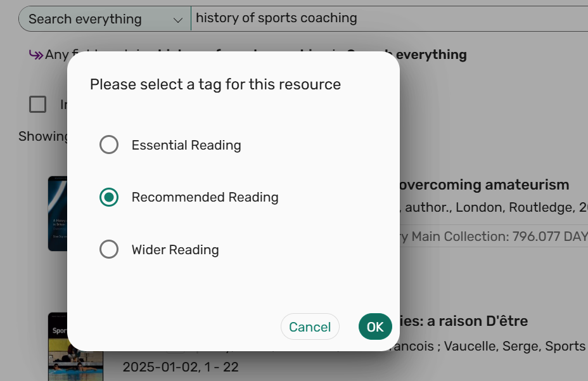Screen dimensions: 588x381
Task: Select the Essential Reading radio option
Action: click(109, 145)
